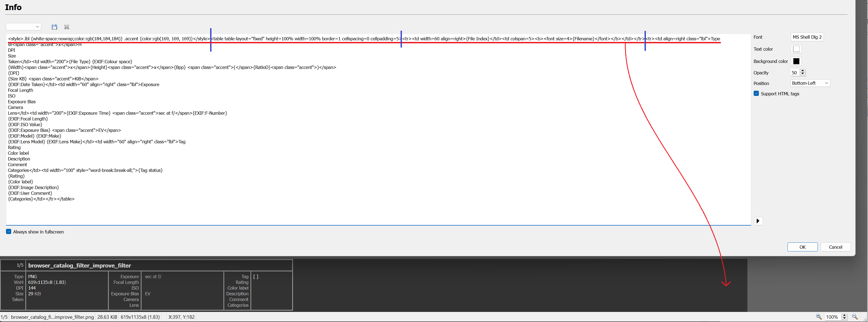Click the zoom out magnifier icon
The image size is (868, 322).
pos(855,317)
